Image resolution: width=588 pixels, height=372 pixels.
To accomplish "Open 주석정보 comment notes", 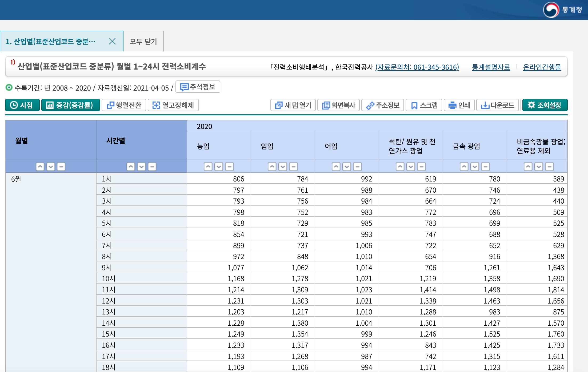I will (198, 87).
